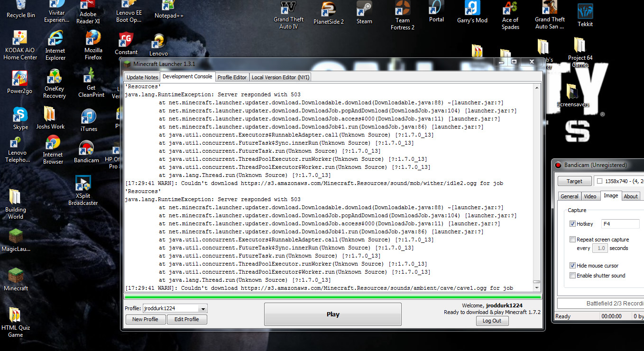Uncheck Hide mouse cursor option
Screen dimensions: 644x351
tap(572, 266)
